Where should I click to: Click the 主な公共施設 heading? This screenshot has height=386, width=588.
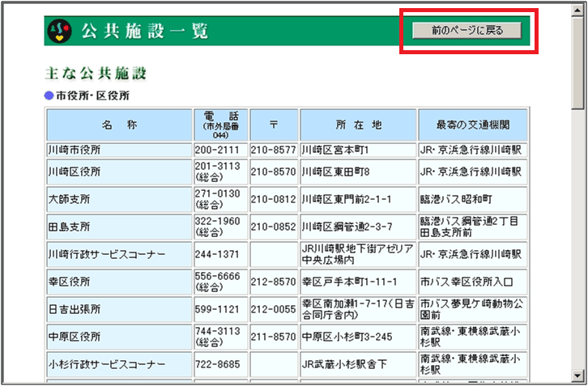(96, 74)
